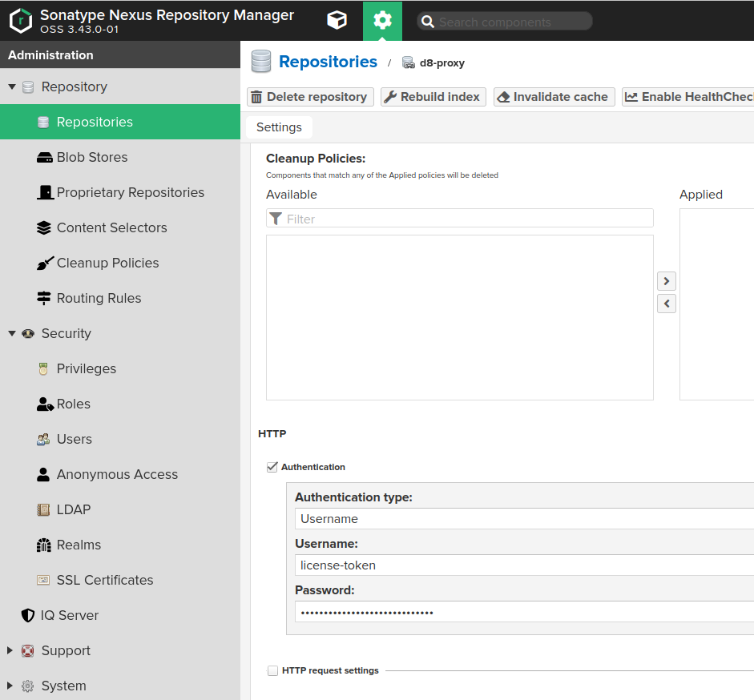Click the browse components cube icon
754x700 pixels.
click(337, 20)
